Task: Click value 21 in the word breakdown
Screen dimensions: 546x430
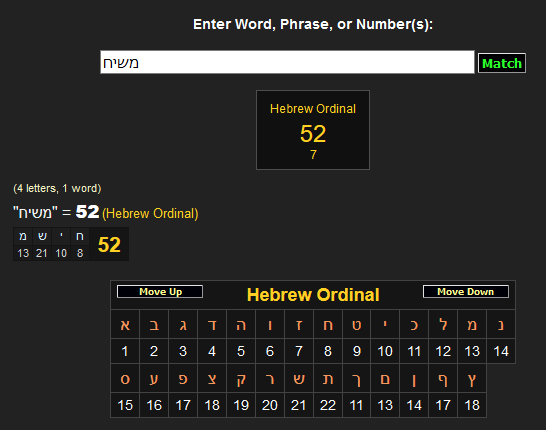Action: 42,253
